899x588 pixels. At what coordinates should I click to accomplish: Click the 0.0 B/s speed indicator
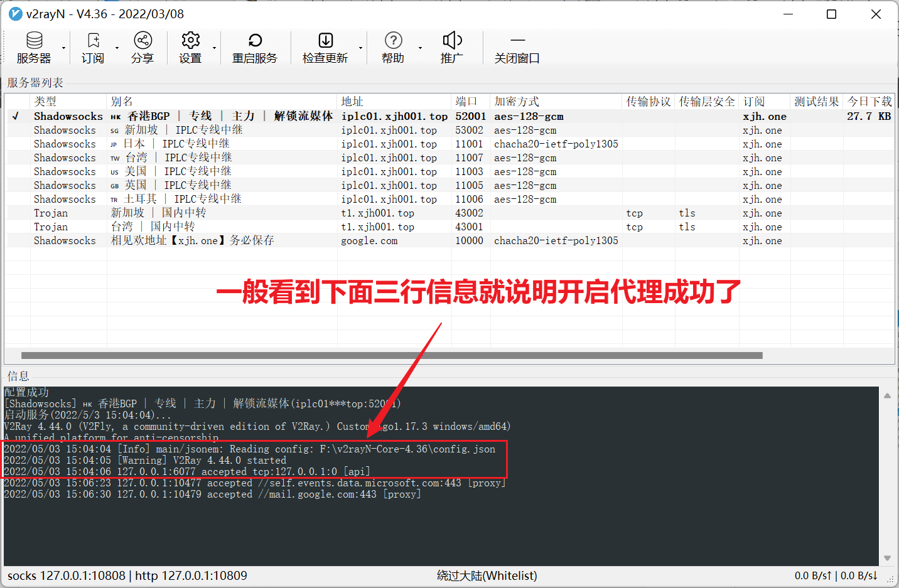836,575
